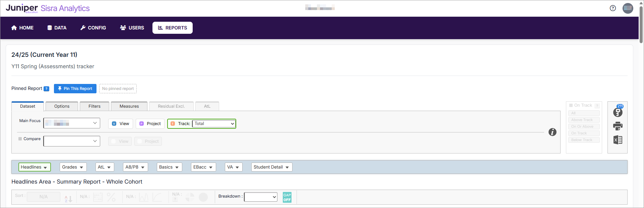Screen dimensions: 644x208
Task: Open the user profile avatar
Action: pos(628,8)
